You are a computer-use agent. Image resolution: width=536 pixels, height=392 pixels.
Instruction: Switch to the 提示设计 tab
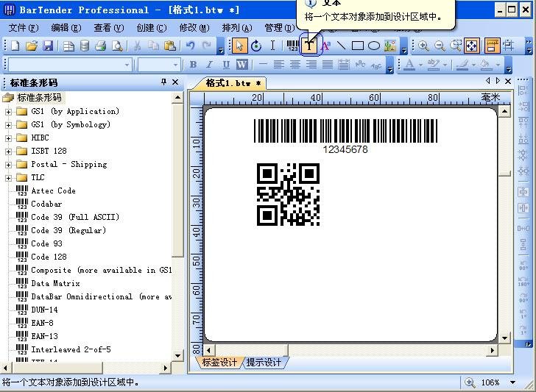click(x=264, y=363)
